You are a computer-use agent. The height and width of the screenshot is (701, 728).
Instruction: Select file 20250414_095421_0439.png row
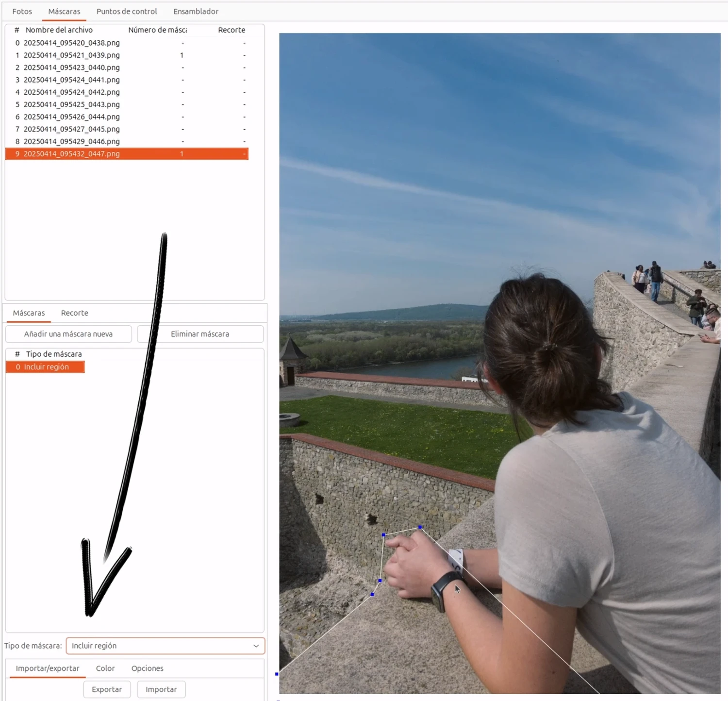click(71, 55)
